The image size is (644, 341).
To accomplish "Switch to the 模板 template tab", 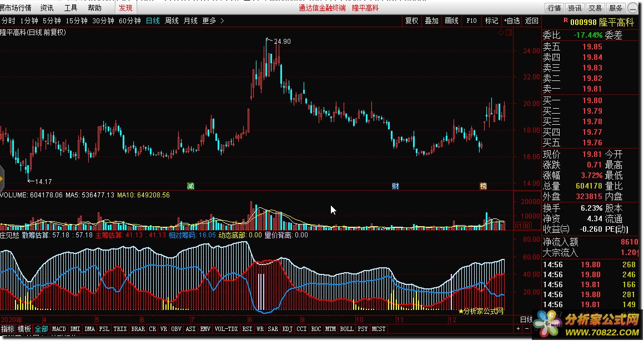I will tap(24, 329).
